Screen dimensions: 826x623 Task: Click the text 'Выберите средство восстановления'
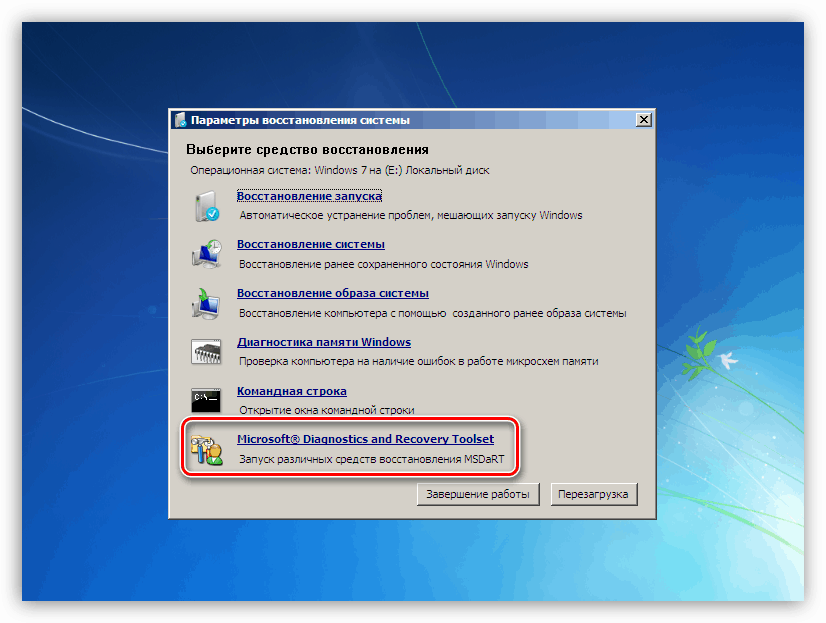[x=307, y=150]
